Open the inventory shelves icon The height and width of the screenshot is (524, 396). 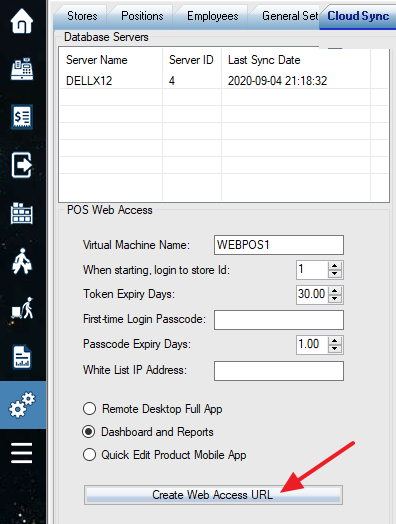22,213
